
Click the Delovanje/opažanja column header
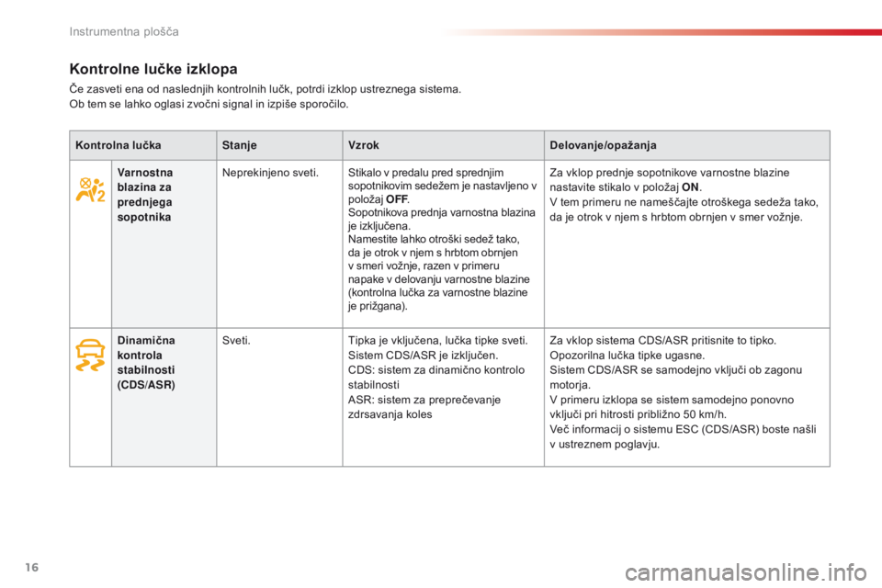point(602,145)
